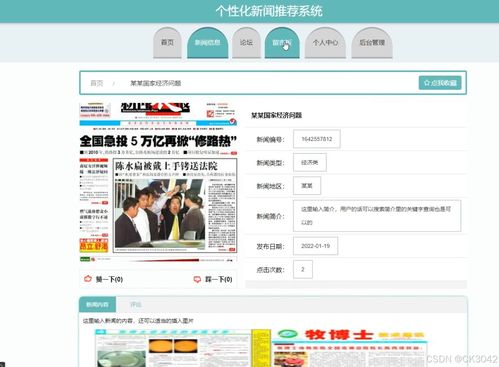
Task: Open the 后台管理 navigation tab
Action: click(372, 43)
